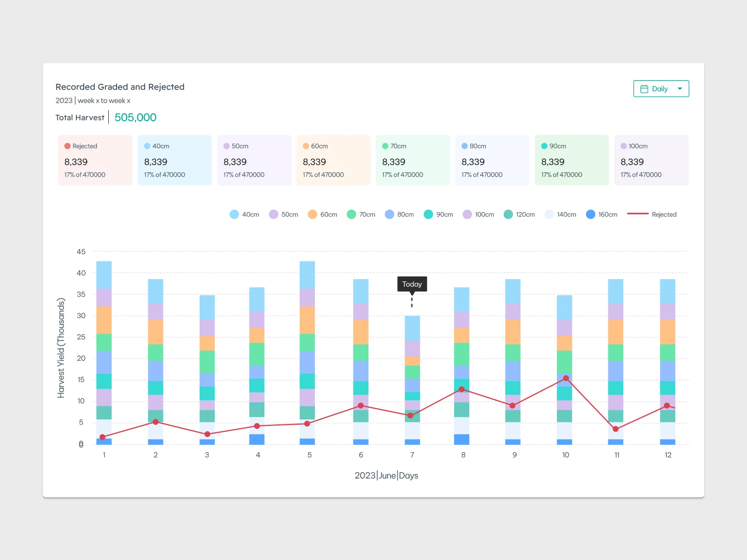Click the stacked bar for day 12
The image size is (747, 560).
pyautogui.click(x=668, y=362)
